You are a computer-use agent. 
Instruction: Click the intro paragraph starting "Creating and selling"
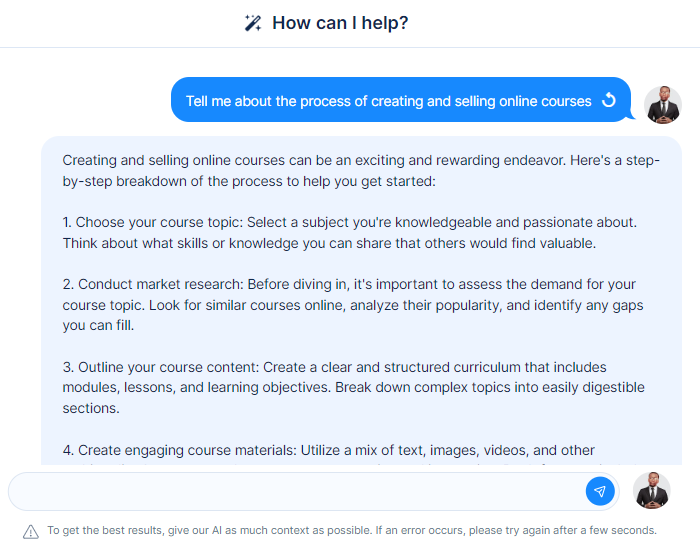pyautogui.click(x=361, y=171)
